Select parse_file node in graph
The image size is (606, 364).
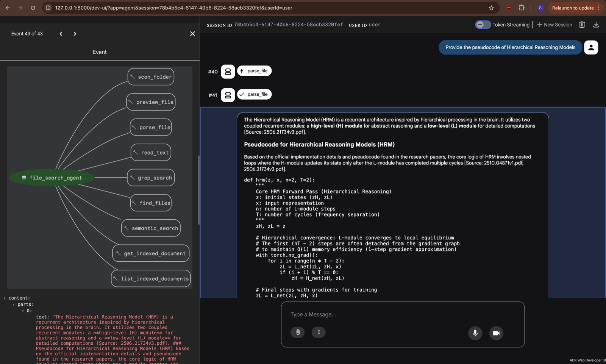(x=151, y=127)
